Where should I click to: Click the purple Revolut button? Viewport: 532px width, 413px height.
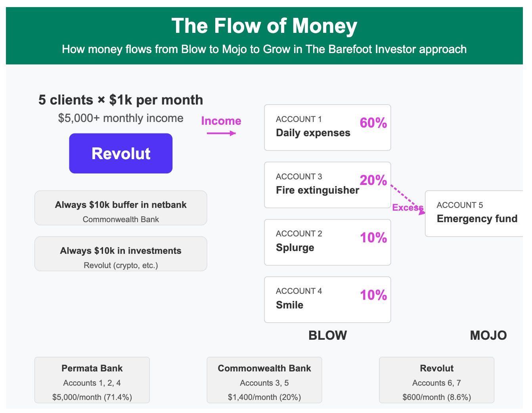tap(121, 153)
